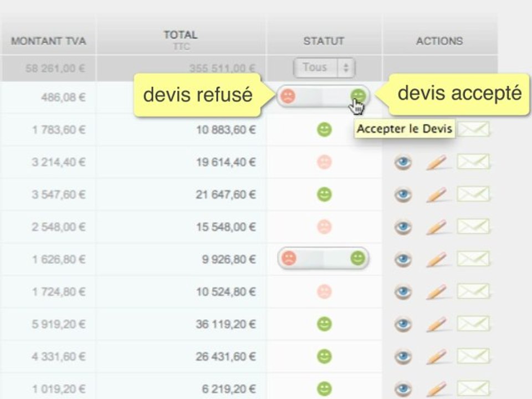This screenshot has height=399, width=532.
Task: Click the red refuse face in the 9 926,80 € row
Action: tap(289, 258)
